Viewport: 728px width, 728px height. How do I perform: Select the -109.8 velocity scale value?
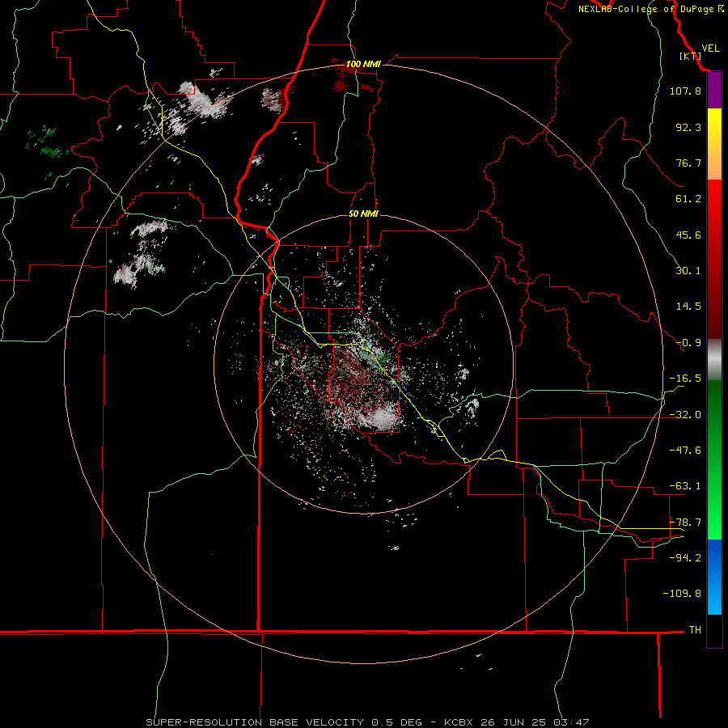tap(682, 594)
